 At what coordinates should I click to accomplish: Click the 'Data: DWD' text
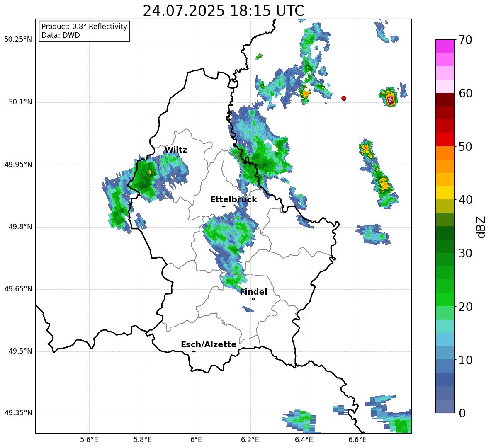click(61, 35)
